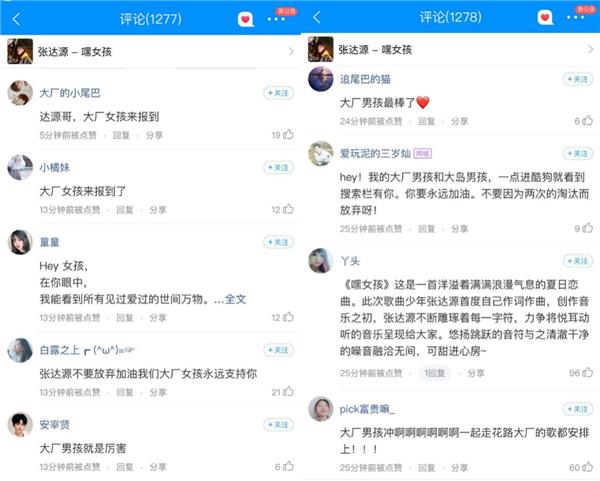This screenshot has width=600, height=481.
Task: Share 白露之上's comment
Action: [158, 392]
